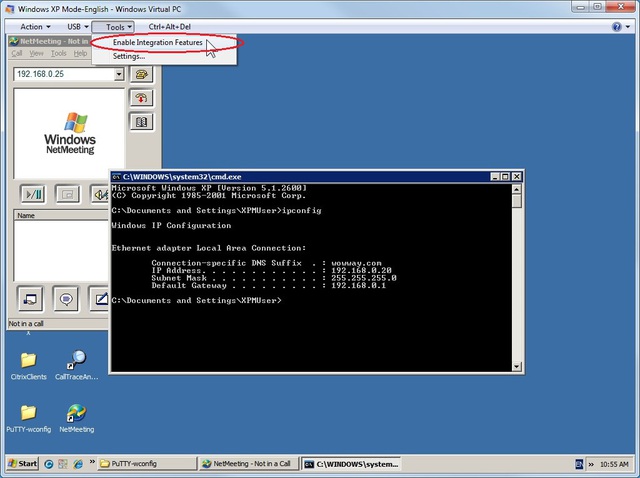Screen dimensions: 640x478
Task: Send Ctrl+Alt+Del to the virtual machine
Action: tap(169, 27)
